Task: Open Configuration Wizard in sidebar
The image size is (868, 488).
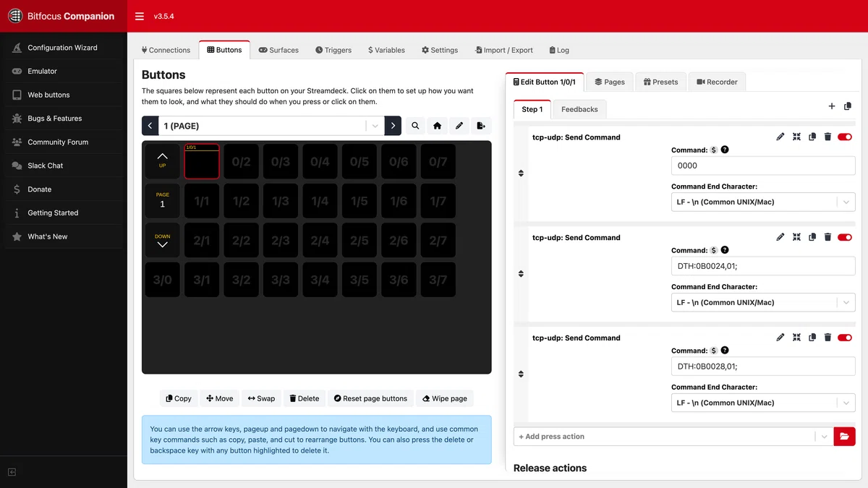Action: [64, 48]
